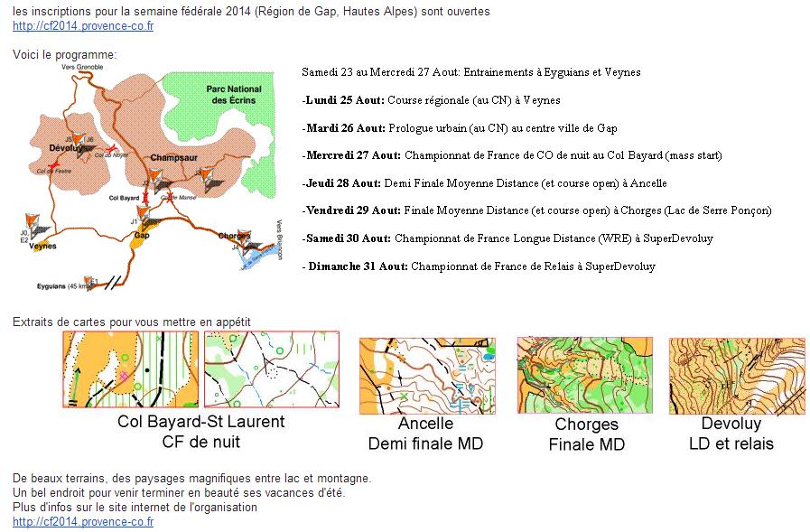Click the J4 flag marker at Chorges

pos(244,238)
